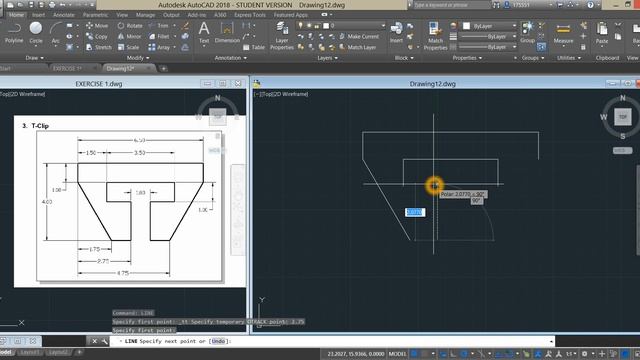Click Match Layer button
Screen dimensions: 640x360
[357, 47]
